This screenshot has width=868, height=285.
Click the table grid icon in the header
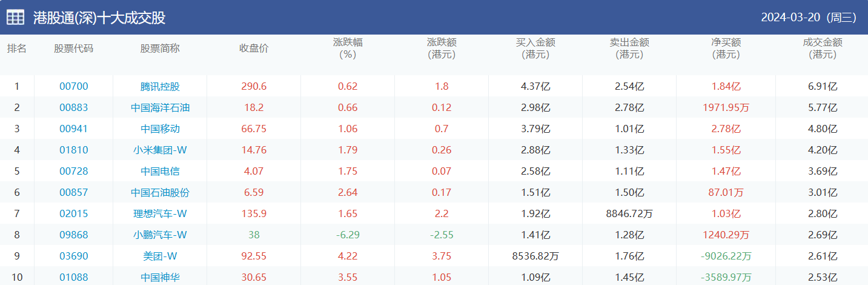[x=16, y=18]
